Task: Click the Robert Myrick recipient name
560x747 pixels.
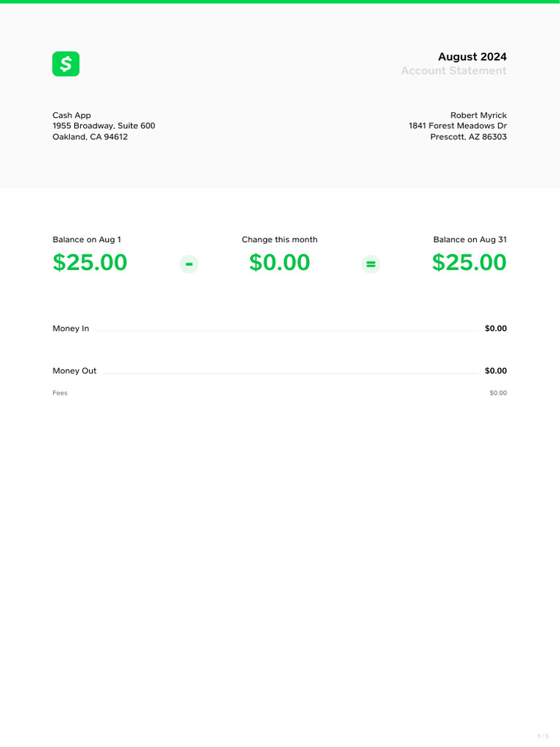Action: (478, 115)
